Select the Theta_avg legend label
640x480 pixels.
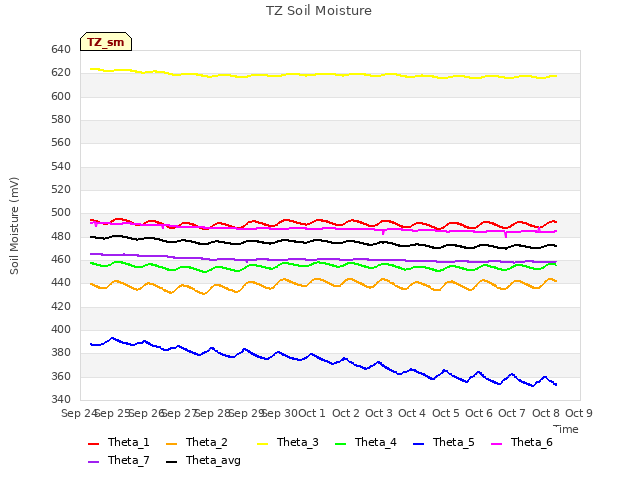(213, 460)
